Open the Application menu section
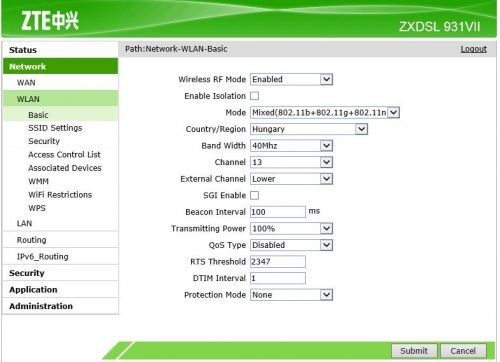Screen dimensions: 500x362 [x=60, y=290]
